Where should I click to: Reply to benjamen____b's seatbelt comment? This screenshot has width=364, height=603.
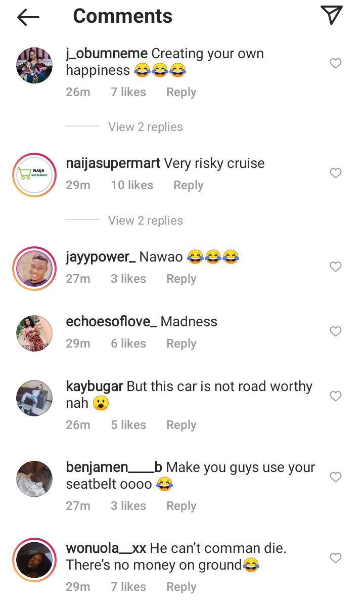(x=181, y=506)
